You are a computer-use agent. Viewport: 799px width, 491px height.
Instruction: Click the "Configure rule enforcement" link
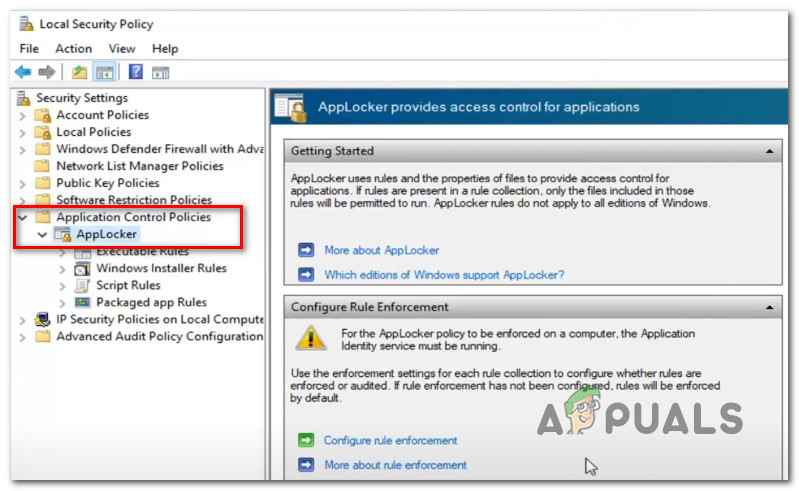click(390, 440)
